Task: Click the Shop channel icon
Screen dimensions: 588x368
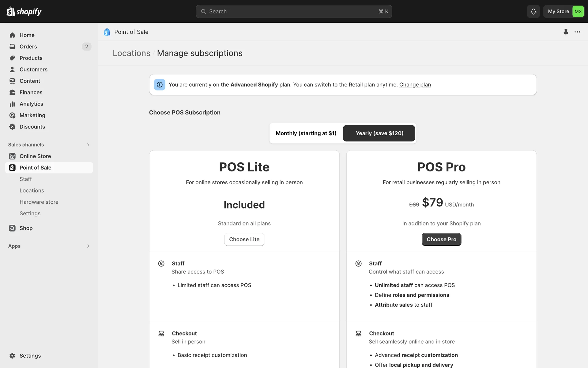Action: click(12, 228)
